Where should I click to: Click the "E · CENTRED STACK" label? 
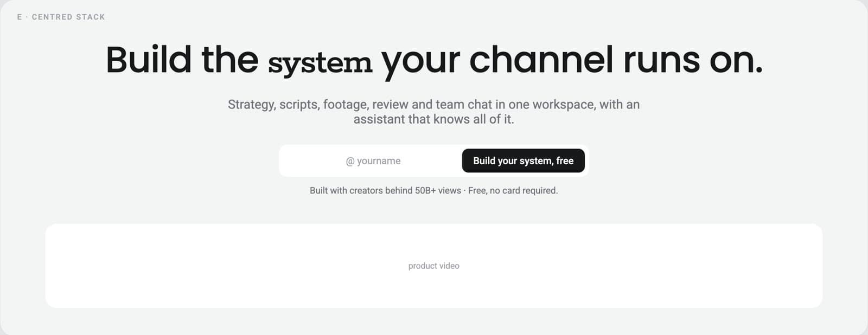click(x=61, y=17)
